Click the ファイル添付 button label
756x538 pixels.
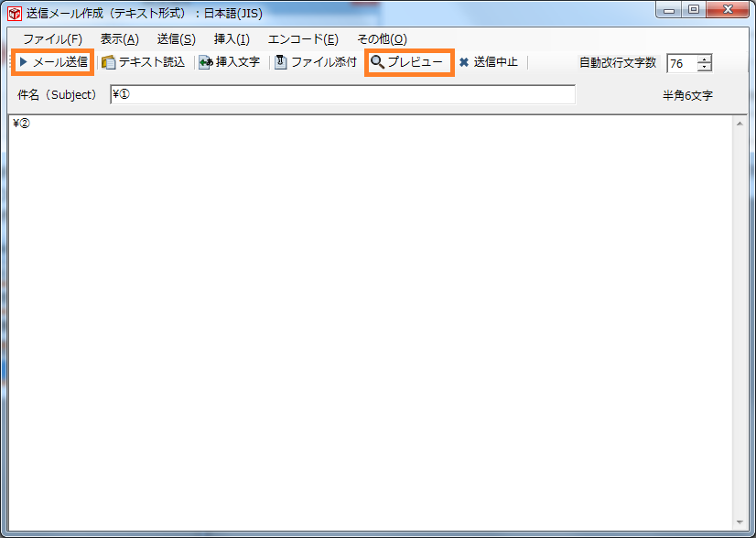324,62
